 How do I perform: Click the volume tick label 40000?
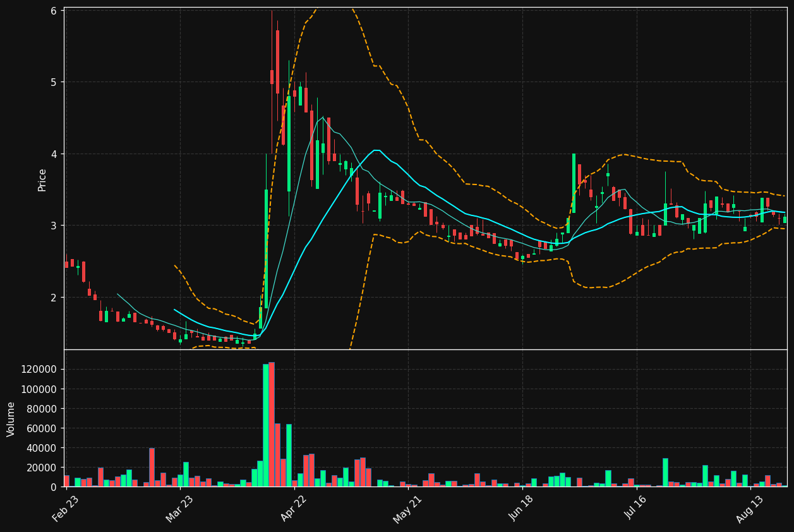point(42,448)
